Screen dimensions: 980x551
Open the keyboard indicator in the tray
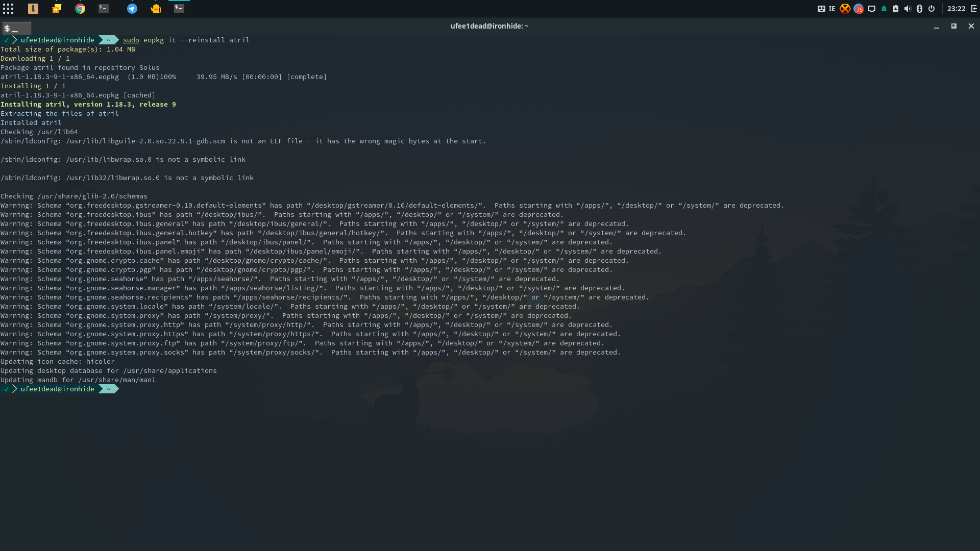[821, 9]
